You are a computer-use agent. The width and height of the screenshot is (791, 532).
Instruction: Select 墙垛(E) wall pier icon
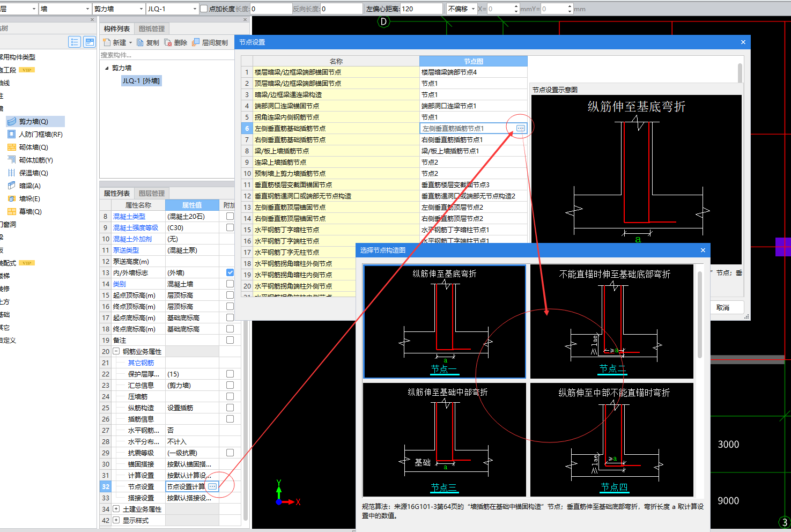(11, 199)
